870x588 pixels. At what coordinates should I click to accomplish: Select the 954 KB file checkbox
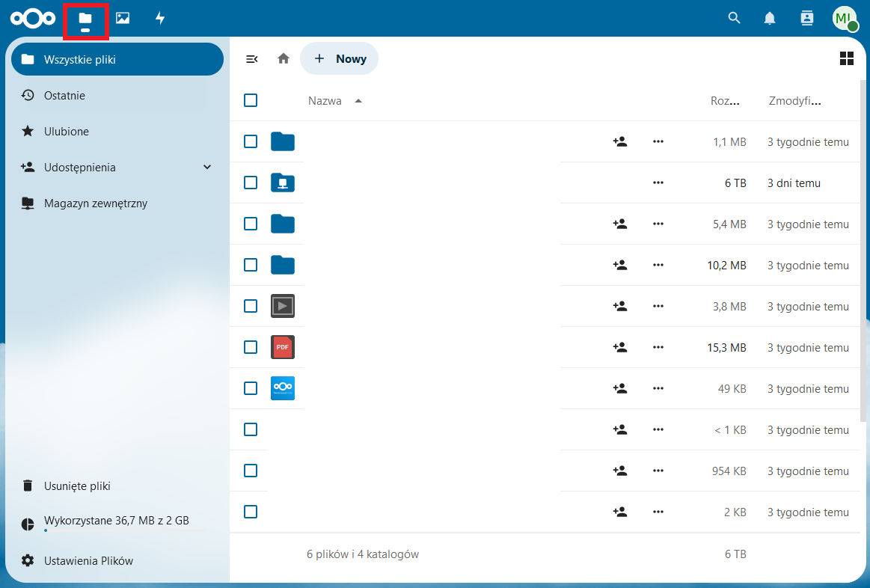(x=251, y=471)
